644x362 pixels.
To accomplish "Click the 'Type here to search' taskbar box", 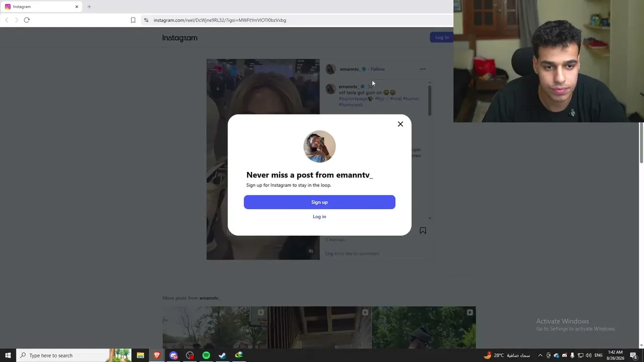I will pyautogui.click(x=73, y=355).
